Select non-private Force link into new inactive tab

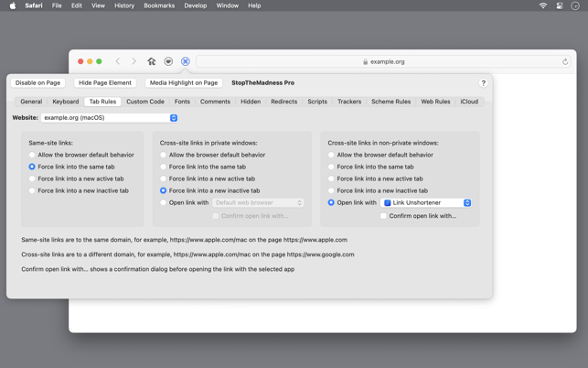tap(331, 190)
